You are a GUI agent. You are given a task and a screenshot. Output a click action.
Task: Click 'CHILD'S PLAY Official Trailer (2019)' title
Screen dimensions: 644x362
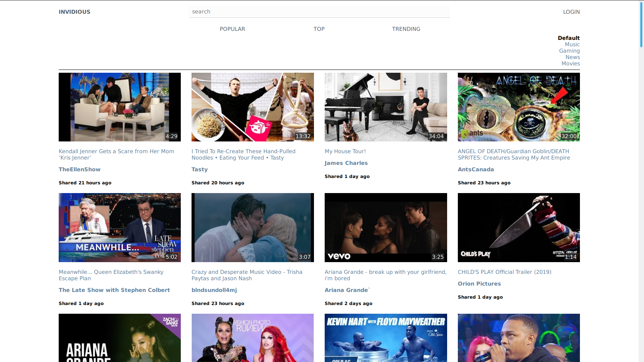(504, 272)
